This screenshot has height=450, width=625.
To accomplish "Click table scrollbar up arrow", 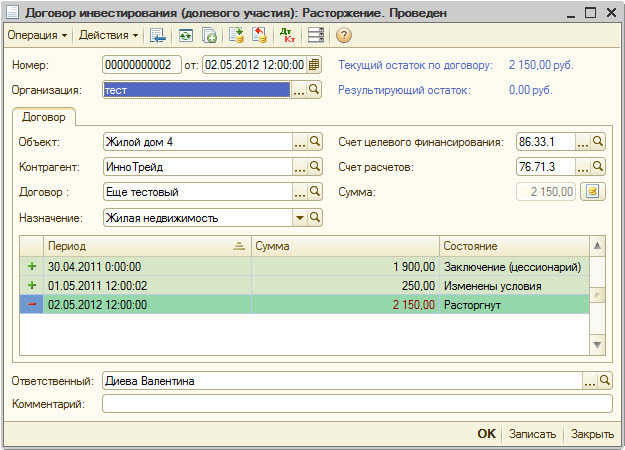I will [x=597, y=246].
